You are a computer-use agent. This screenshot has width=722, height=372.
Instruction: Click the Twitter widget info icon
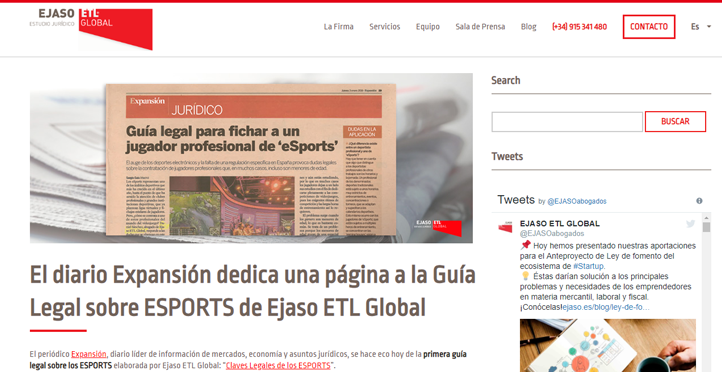click(699, 201)
